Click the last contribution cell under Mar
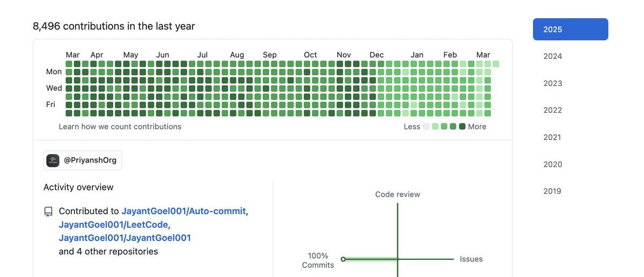Viewport: 644px width, 277px height. (496, 64)
